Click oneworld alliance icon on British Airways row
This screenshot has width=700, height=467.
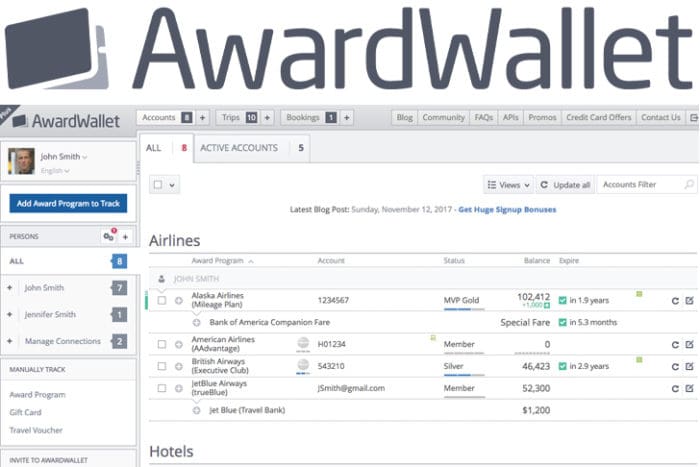pyautogui.click(x=303, y=366)
